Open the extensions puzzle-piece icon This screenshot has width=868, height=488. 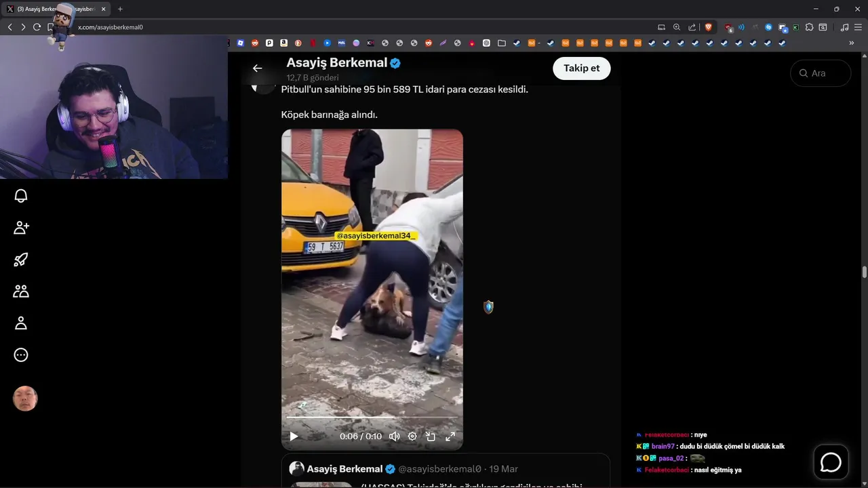pos(809,27)
